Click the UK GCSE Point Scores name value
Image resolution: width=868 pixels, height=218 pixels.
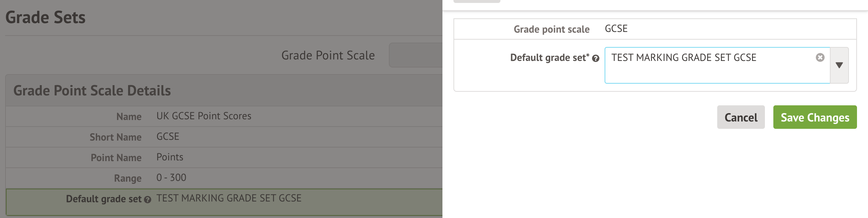click(204, 116)
